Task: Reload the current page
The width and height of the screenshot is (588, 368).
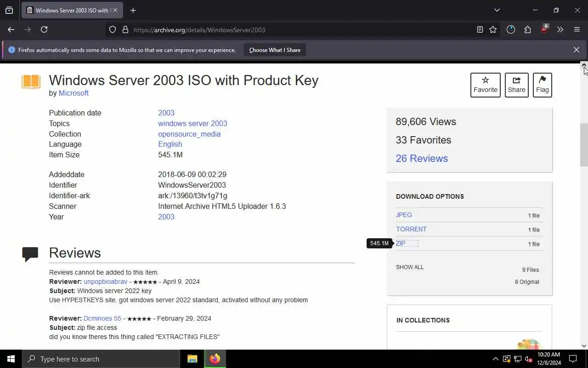Action: tap(44, 29)
